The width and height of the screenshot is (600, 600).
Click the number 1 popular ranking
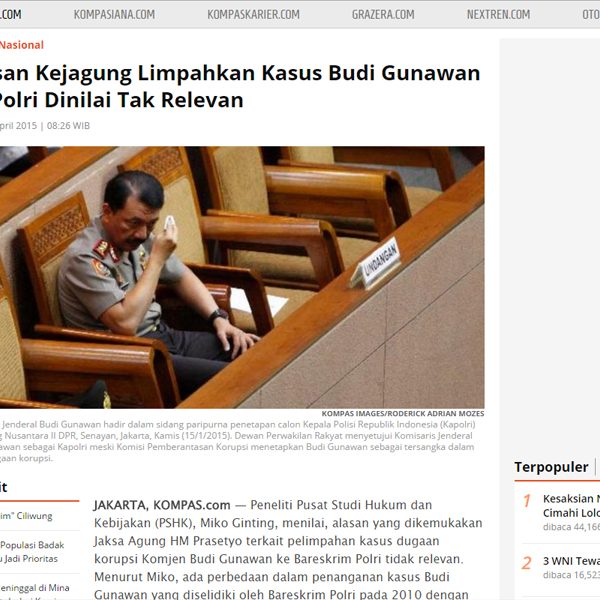pos(526,501)
